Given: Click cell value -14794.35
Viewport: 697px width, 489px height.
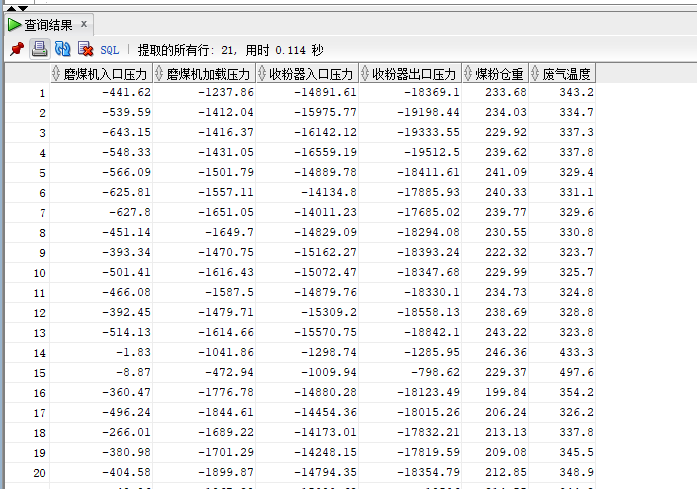Looking at the screenshot, I should 325,472.
